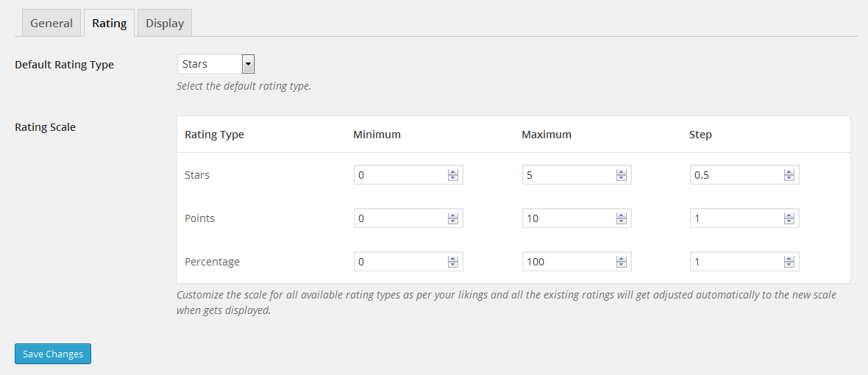Screen dimensions: 868x375
Task: Click Save Changes button
Action: pos(53,354)
